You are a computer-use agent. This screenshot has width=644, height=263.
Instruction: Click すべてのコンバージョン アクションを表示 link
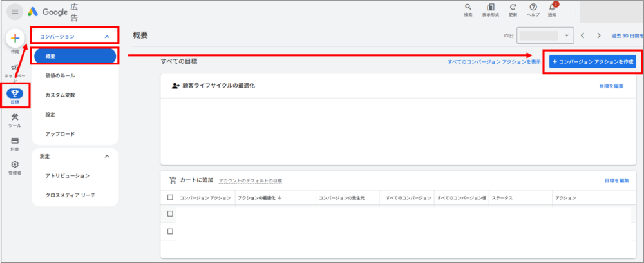494,61
